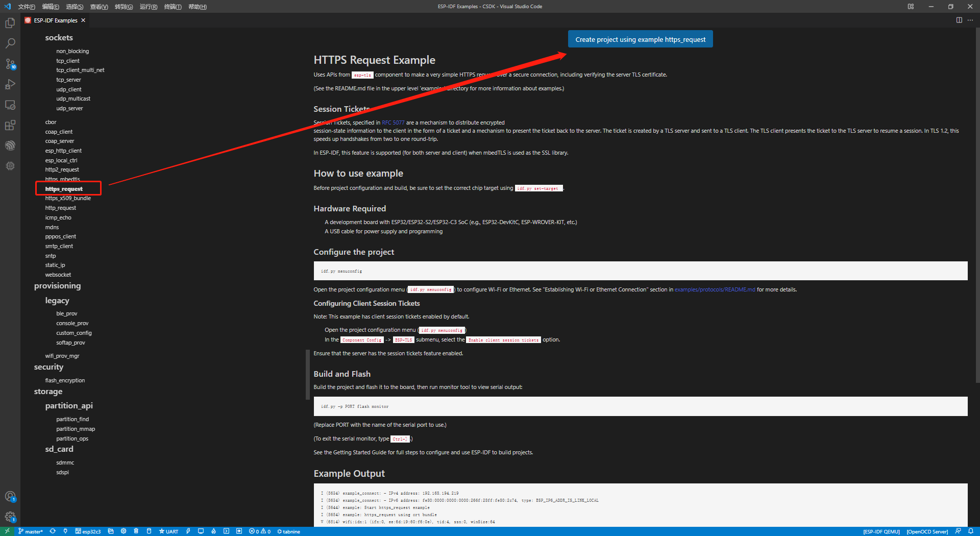Select flash_encryption example
Viewport: 980px width, 536px height.
point(65,380)
